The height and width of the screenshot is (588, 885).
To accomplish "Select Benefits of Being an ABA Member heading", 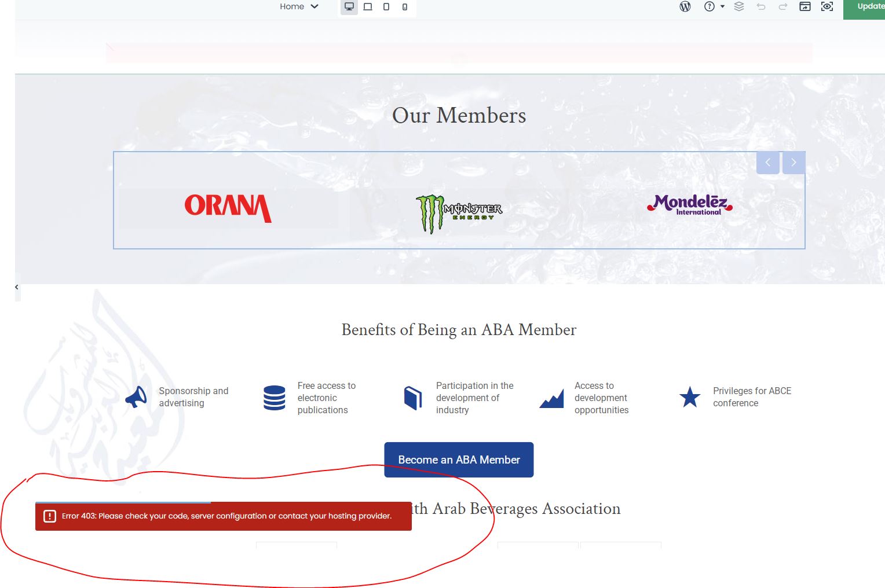I will tap(459, 329).
